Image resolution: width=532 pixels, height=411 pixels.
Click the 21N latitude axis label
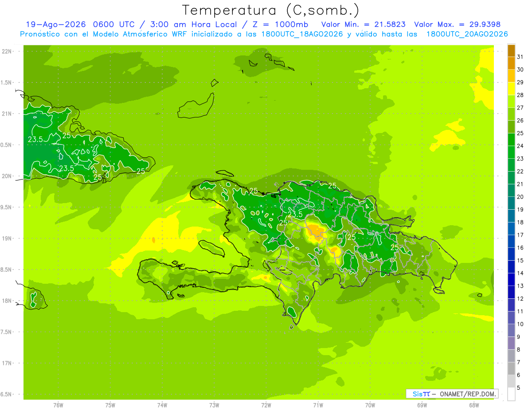pos(7,114)
